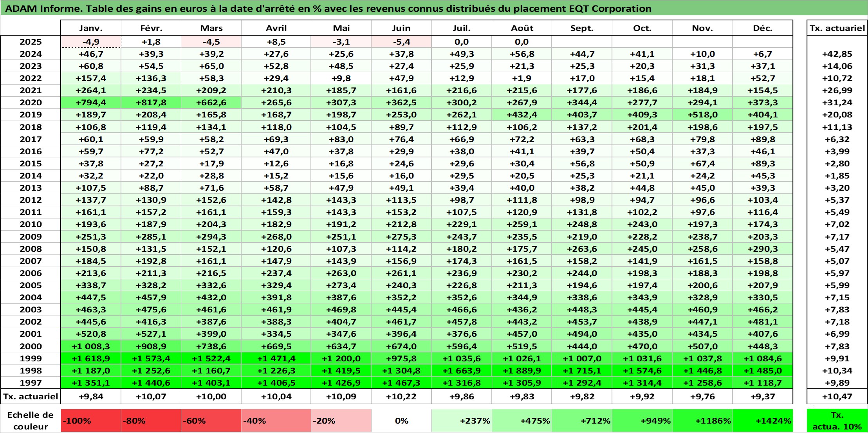Select the -20% pink scale swatch
Viewport: 868px width, 433px height.
point(341,421)
